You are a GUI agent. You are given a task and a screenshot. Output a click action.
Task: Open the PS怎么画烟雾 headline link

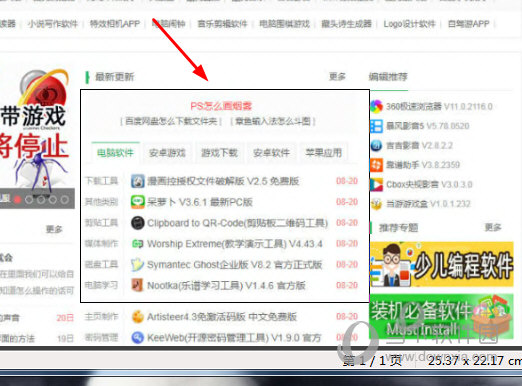pyautogui.click(x=221, y=106)
